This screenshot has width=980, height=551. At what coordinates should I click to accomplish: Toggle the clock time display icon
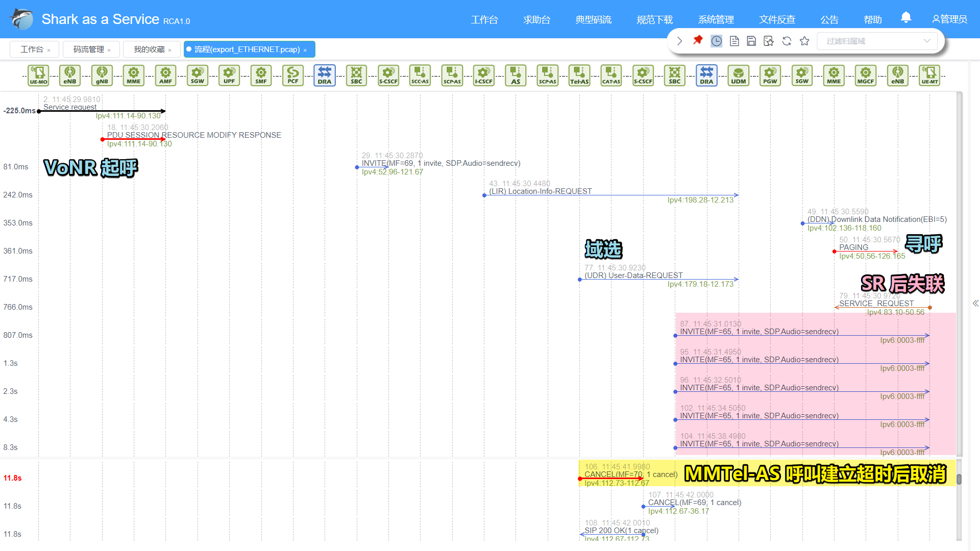pos(717,41)
